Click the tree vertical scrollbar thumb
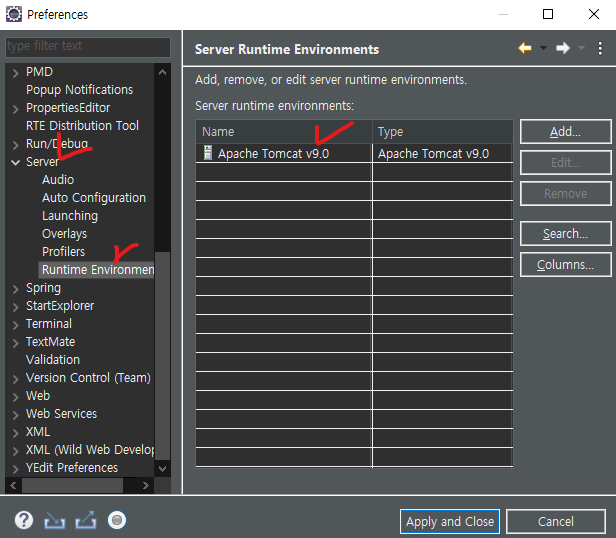The image size is (616, 538). [x=162, y=356]
